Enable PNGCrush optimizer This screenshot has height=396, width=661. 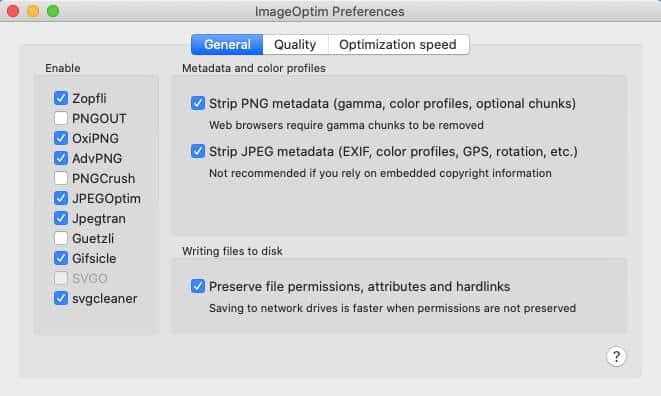(x=61, y=178)
